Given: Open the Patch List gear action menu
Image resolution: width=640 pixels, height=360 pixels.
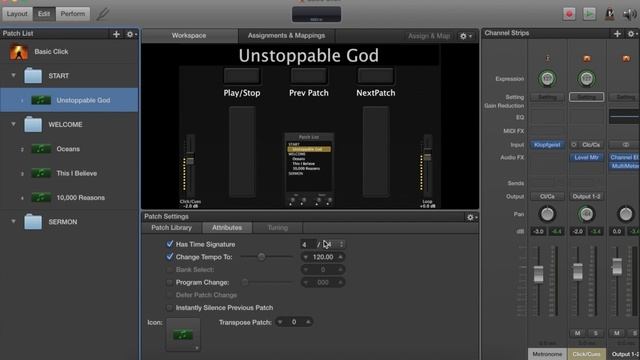Looking at the screenshot, I should (131, 34).
